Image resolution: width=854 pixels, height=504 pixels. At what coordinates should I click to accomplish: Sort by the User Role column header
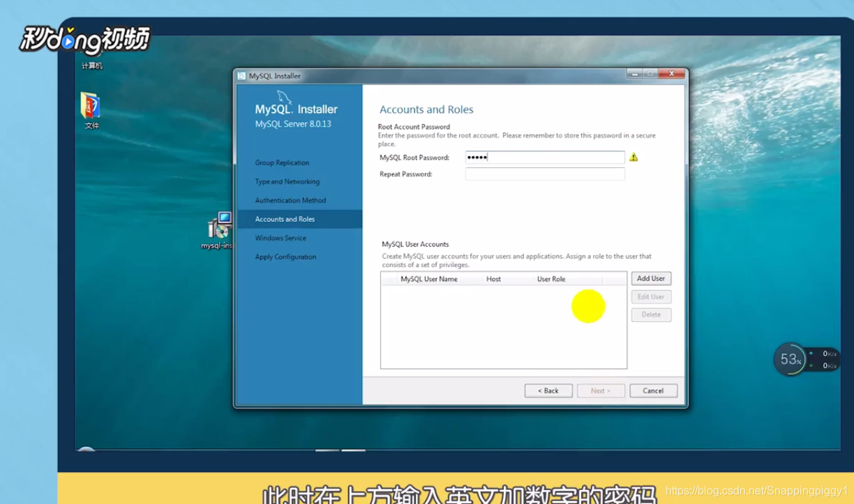click(568, 279)
